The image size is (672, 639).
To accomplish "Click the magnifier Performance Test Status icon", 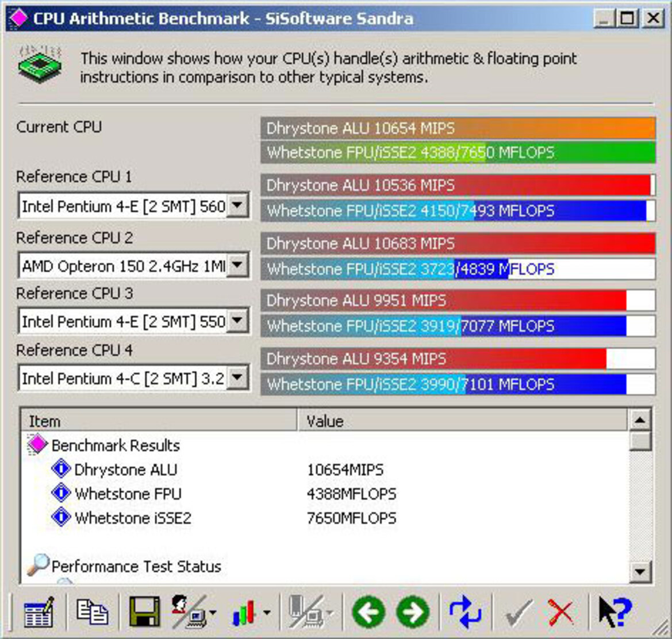I will [x=38, y=564].
